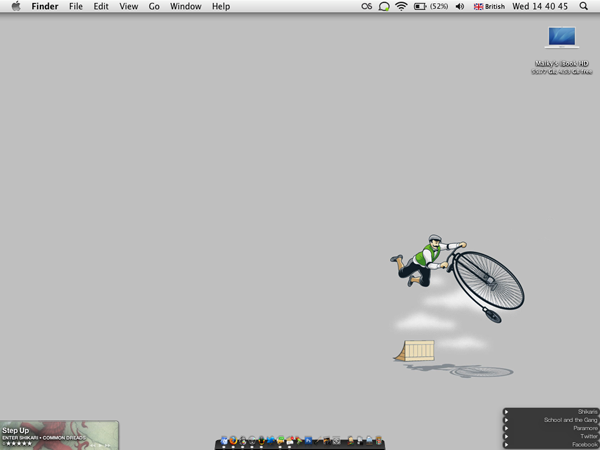Click the Paramore label in widget

(585, 428)
